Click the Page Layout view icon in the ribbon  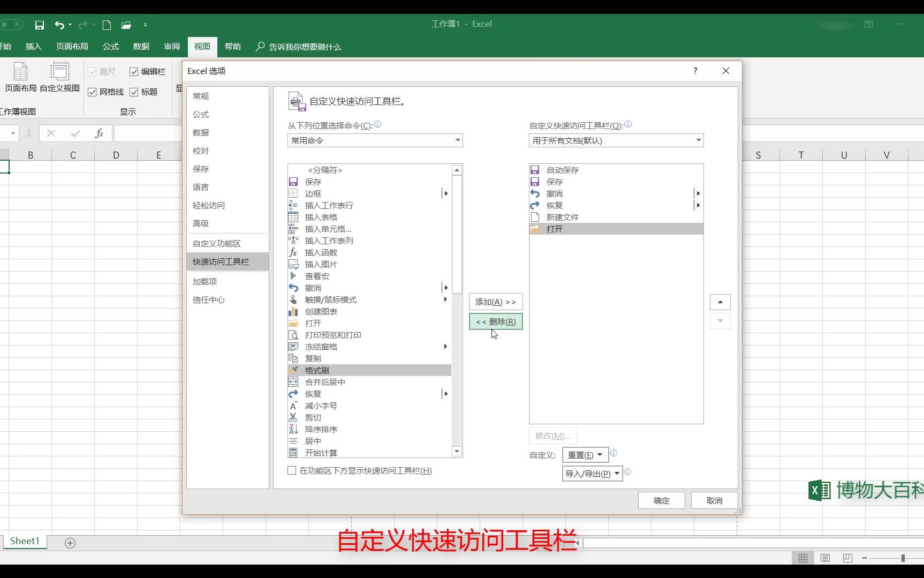(20, 77)
